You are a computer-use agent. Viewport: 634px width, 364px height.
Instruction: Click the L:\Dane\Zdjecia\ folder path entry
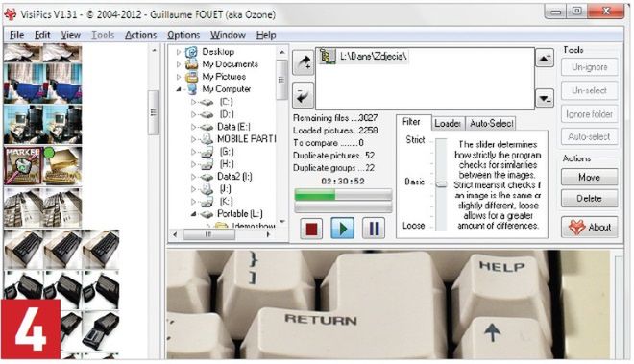(x=373, y=57)
